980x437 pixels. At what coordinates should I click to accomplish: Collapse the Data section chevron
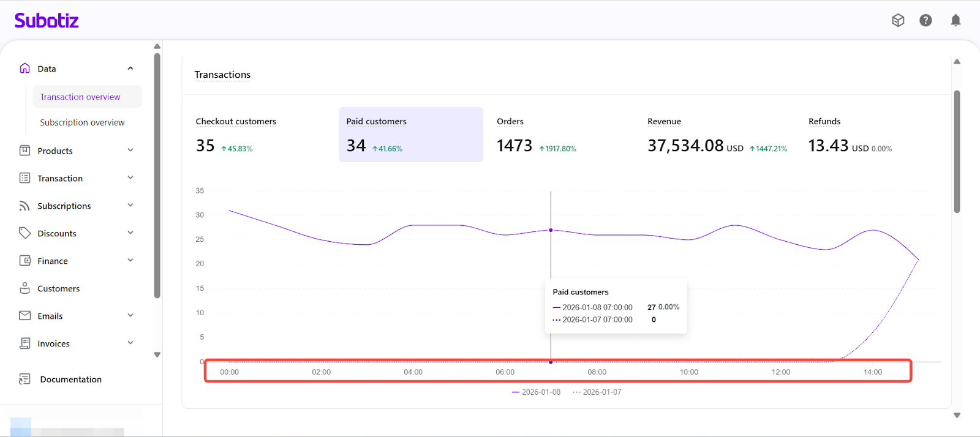pyautogui.click(x=130, y=69)
